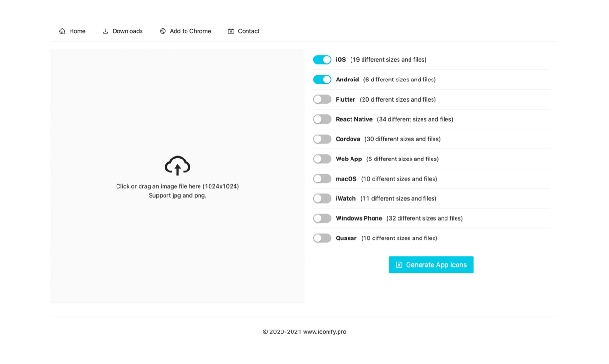Click the Home icon in navigation
This screenshot has width=609, height=364.
pyautogui.click(x=62, y=31)
